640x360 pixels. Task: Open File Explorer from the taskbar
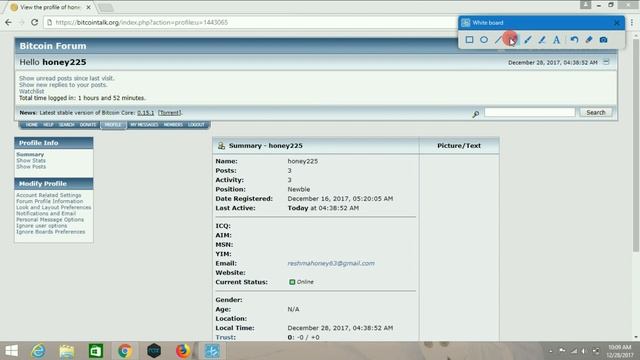click(x=67, y=351)
